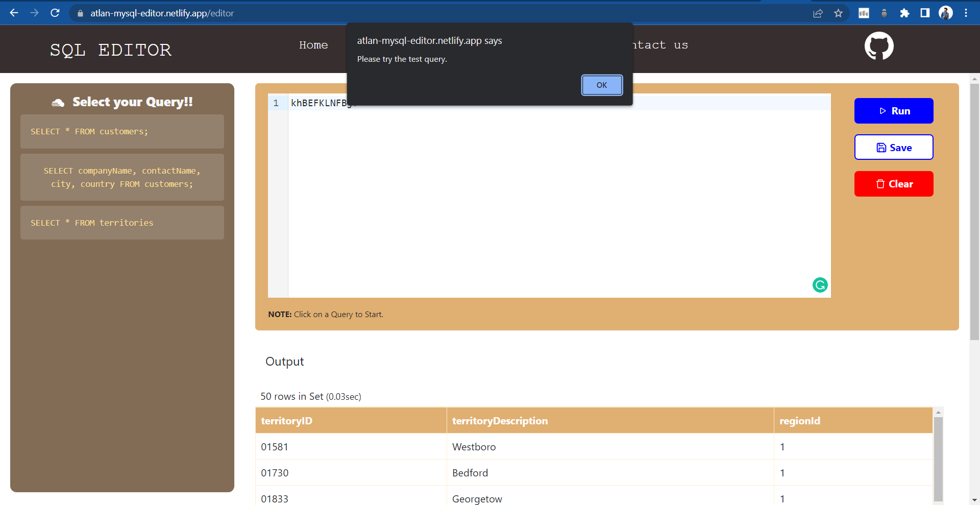Navigate back using the back arrow
Screen dimensions: 980x505
point(14,13)
